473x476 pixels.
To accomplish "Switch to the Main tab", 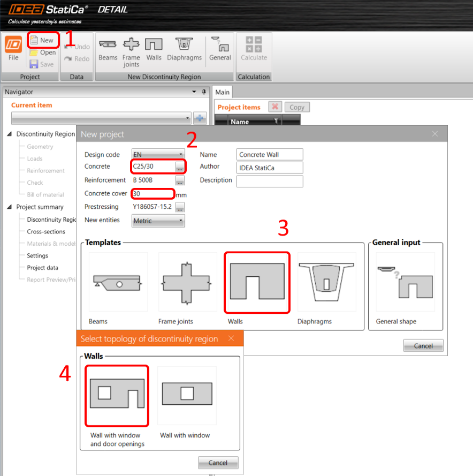I will coord(223,93).
